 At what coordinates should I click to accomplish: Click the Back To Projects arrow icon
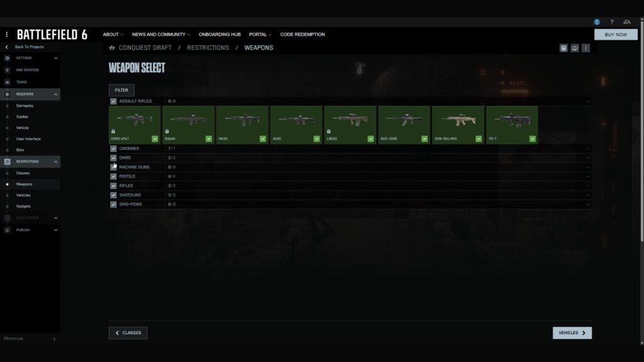pyautogui.click(x=7, y=47)
